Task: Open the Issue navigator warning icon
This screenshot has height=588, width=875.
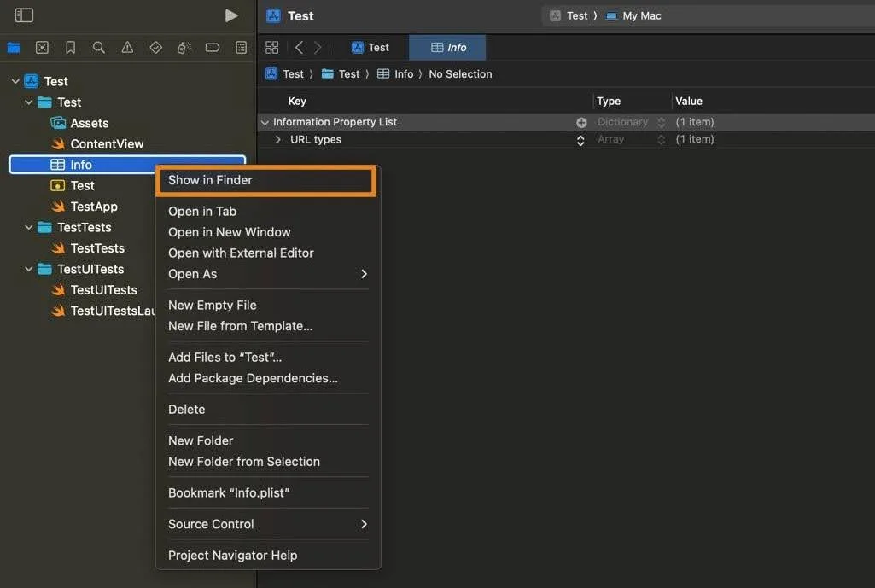Action: point(127,48)
